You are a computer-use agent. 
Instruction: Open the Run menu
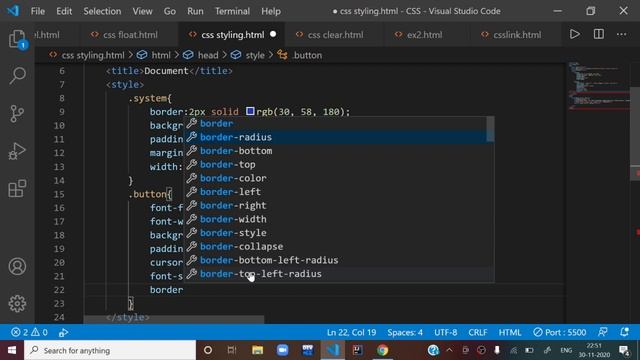(195, 11)
